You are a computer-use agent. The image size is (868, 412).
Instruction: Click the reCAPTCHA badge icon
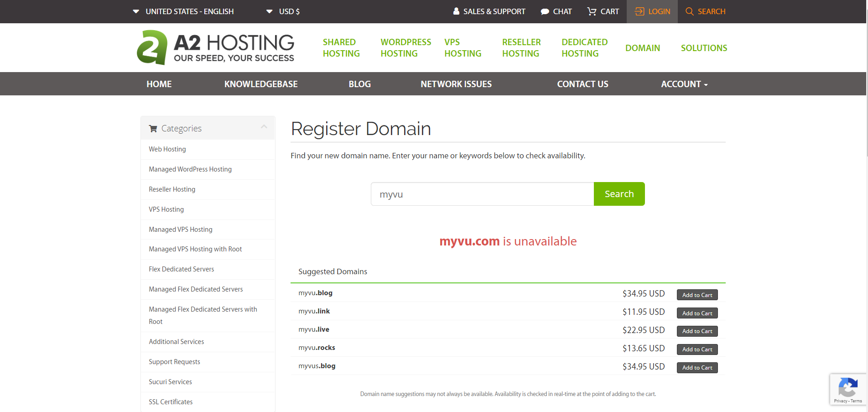848,388
